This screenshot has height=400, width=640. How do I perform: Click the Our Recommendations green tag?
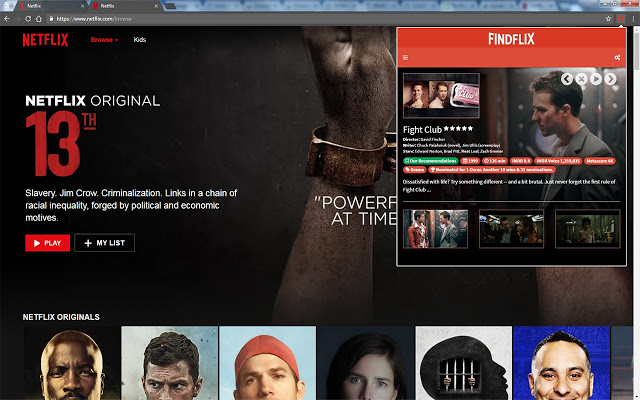pos(431,161)
